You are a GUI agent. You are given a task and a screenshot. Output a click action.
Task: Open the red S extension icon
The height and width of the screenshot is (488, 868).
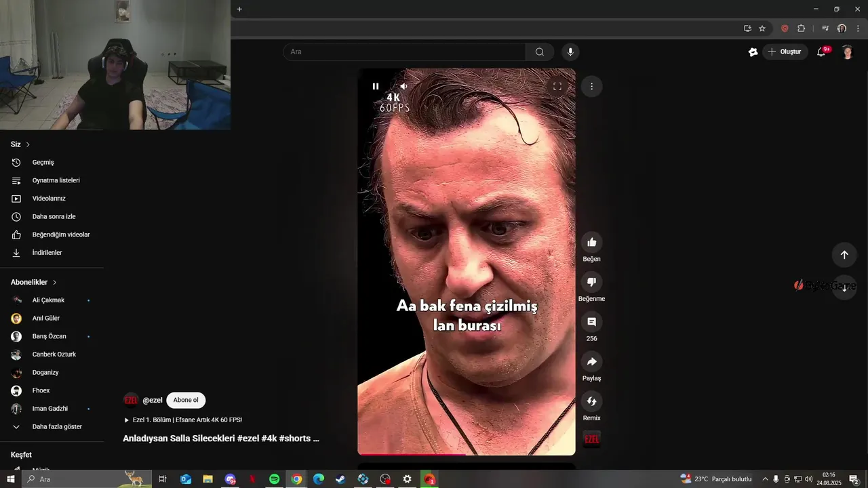pyautogui.click(x=785, y=28)
